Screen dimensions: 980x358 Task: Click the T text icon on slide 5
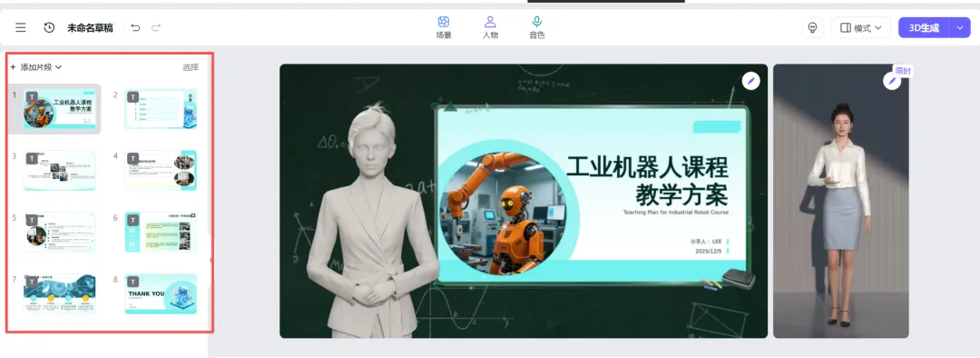[32, 220]
